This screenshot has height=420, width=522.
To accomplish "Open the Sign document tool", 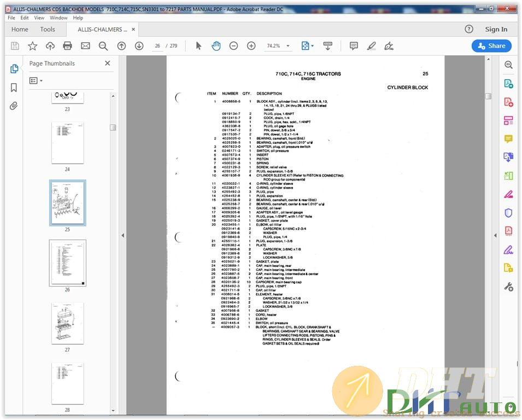I will [x=389, y=46].
